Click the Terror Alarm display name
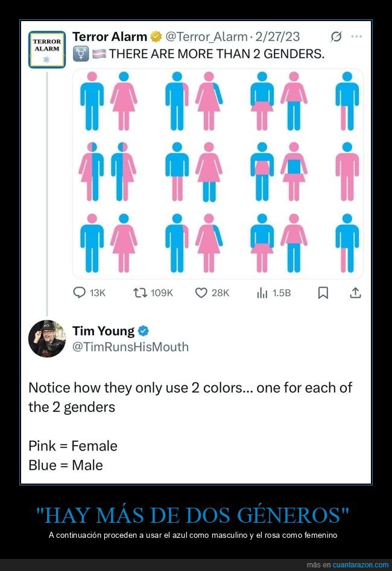Viewport: 392px width, 571px height. coord(109,37)
